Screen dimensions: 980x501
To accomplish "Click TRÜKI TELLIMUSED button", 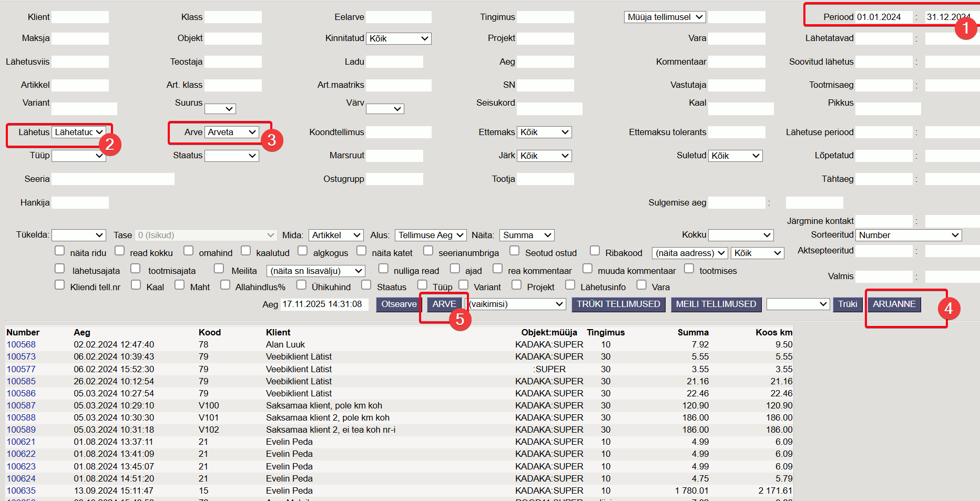I will (x=618, y=304).
